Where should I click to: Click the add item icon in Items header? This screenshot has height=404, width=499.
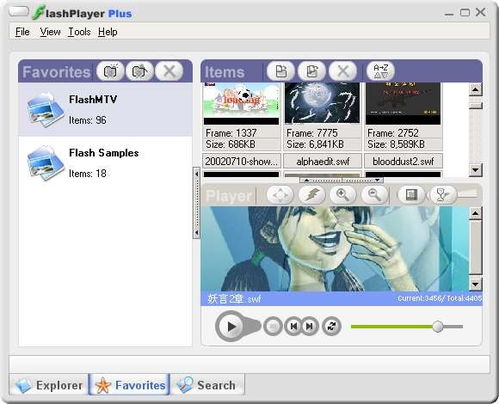click(x=281, y=71)
